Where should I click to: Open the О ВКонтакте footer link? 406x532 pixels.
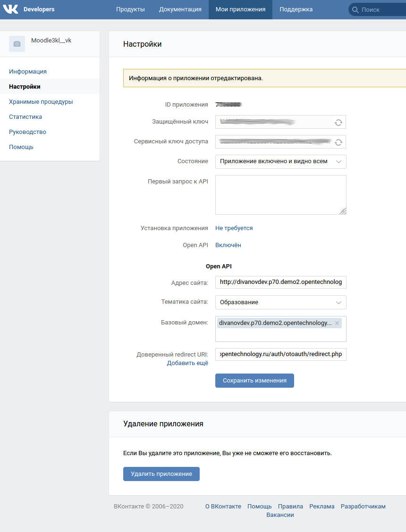click(223, 507)
